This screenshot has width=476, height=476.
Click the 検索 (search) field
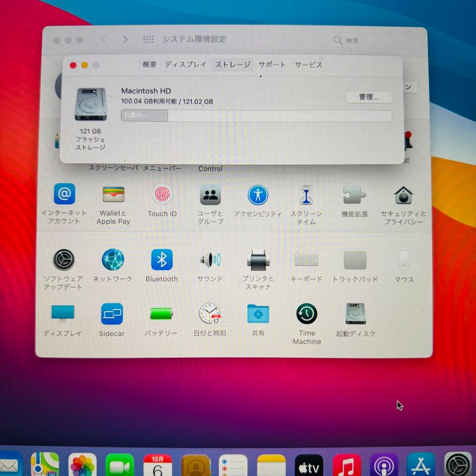pos(375,40)
